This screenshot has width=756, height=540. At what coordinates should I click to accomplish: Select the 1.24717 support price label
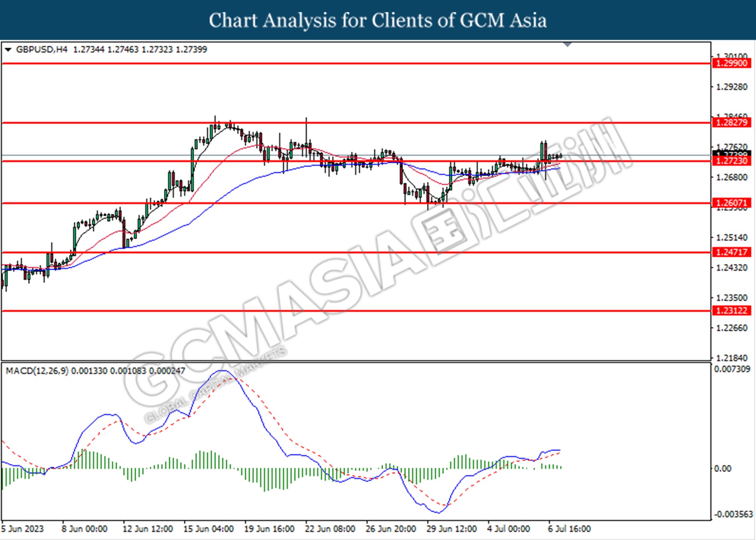(x=731, y=252)
